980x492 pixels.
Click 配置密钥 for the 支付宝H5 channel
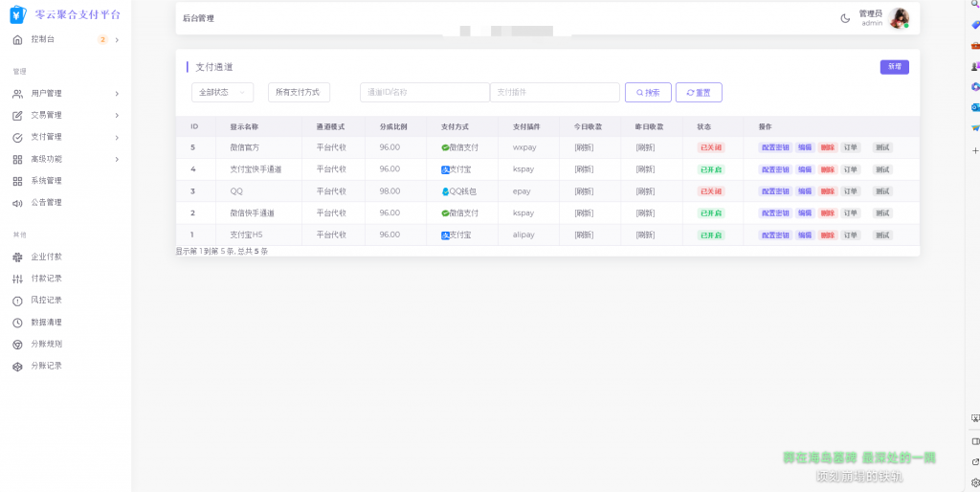pyautogui.click(x=775, y=235)
